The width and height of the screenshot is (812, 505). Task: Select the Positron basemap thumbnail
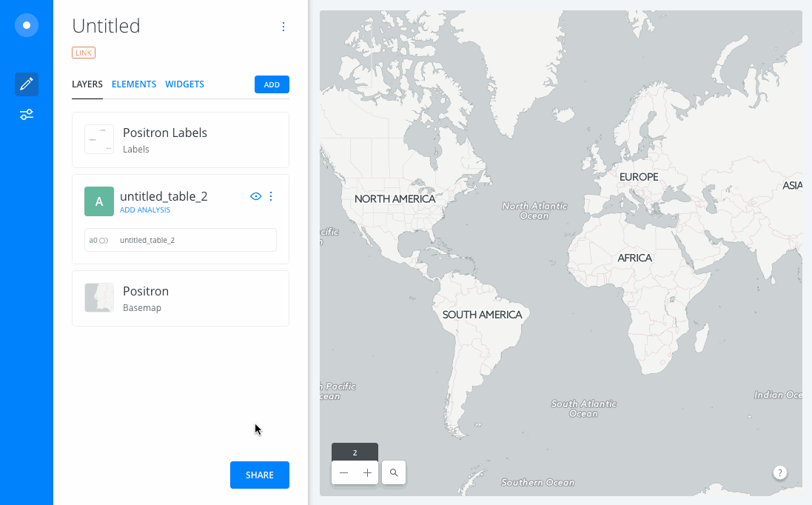(x=99, y=298)
